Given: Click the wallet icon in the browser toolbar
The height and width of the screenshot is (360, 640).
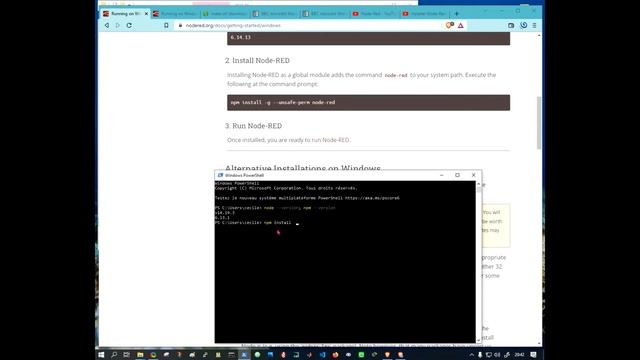Looking at the screenshot, I should point(511,25).
